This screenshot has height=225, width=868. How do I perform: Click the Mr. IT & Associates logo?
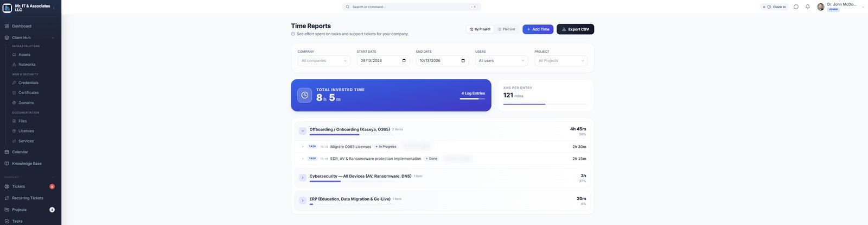(x=7, y=8)
